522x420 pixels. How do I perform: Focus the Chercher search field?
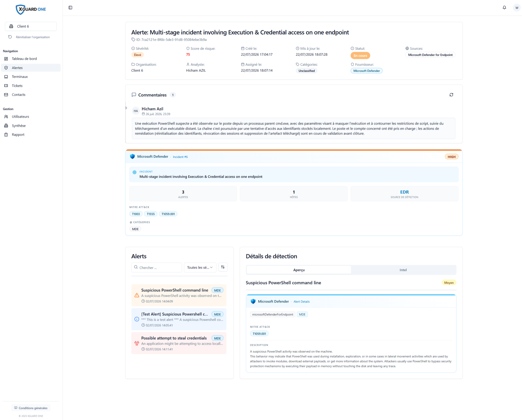click(157, 267)
